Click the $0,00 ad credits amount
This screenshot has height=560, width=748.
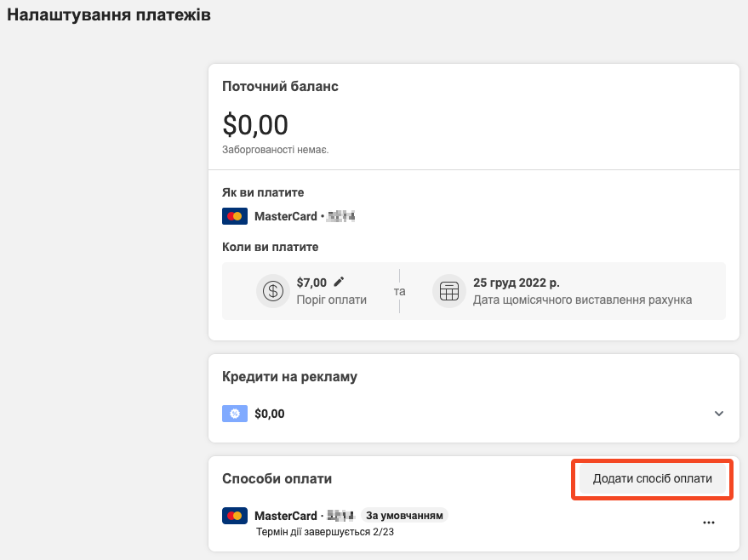270,414
